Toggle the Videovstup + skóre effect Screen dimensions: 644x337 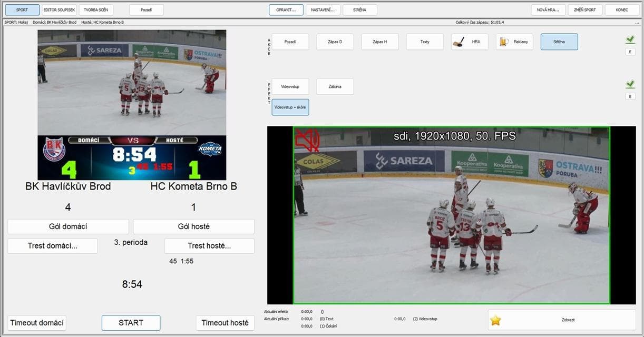tap(290, 107)
